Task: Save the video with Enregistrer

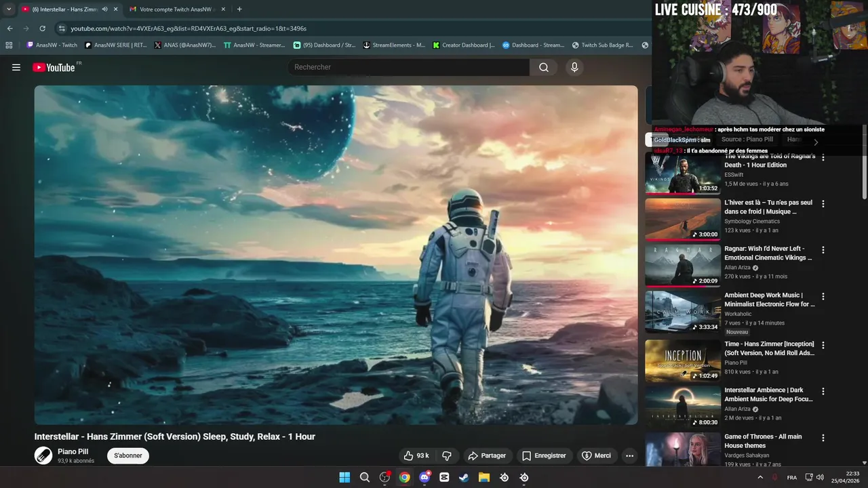Action: pos(544,455)
